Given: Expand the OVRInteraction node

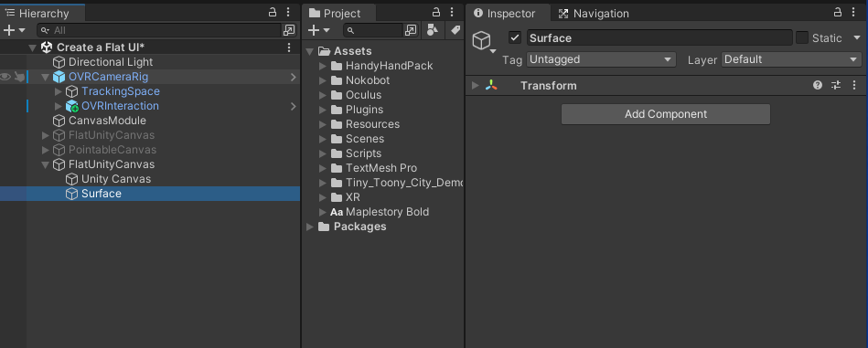Looking at the screenshot, I should (59, 106).
